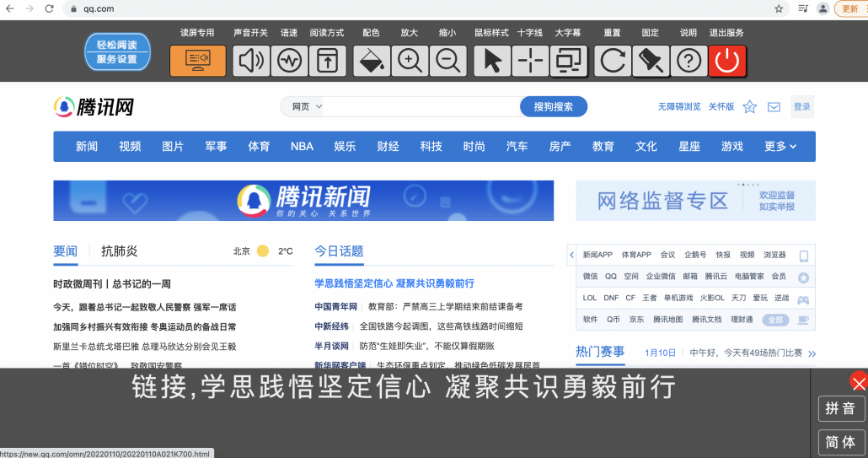Click the 腾讯新闻 banner image

303,201
